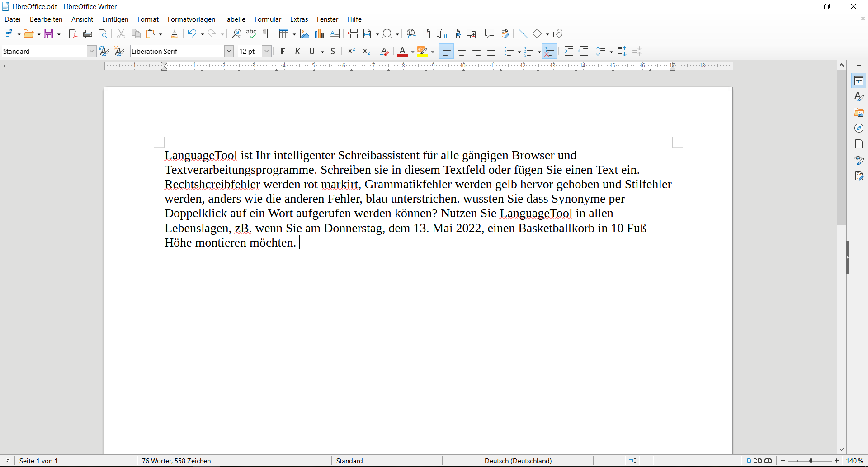This screenshot has height=467, width=868.
Task: Expand the underline style dropdown arrow
Action: [x=322, y=52]
